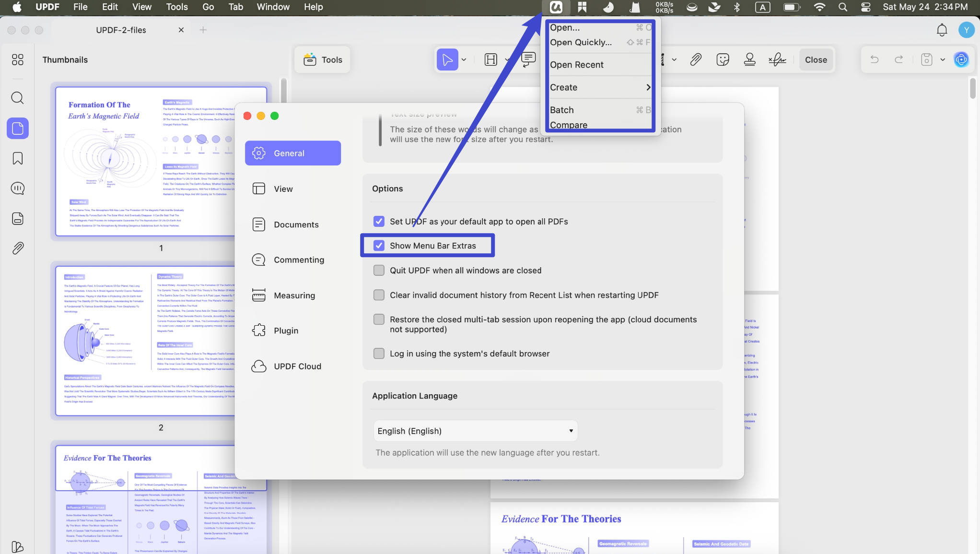Select the text highlight tool in toolbar
980x554 pixels.
pos(491,59)
